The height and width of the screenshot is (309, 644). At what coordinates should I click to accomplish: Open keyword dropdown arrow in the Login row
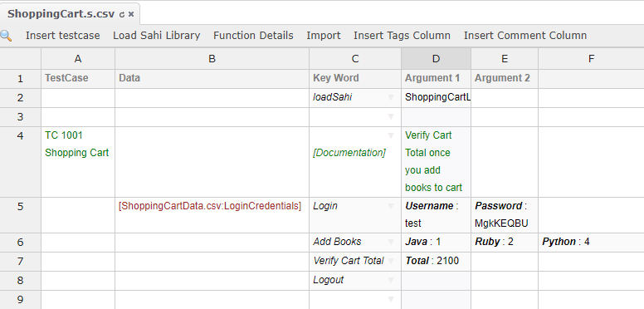(x=391, y=206)
